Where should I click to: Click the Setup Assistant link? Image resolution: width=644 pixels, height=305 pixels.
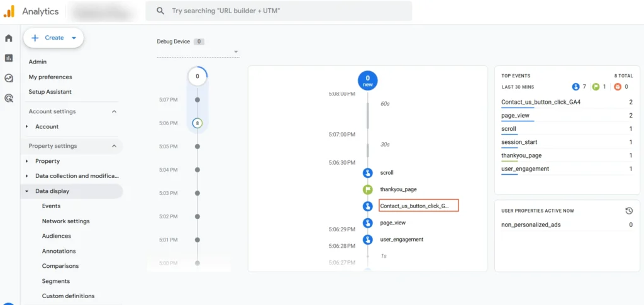click(x=50, y=92)
